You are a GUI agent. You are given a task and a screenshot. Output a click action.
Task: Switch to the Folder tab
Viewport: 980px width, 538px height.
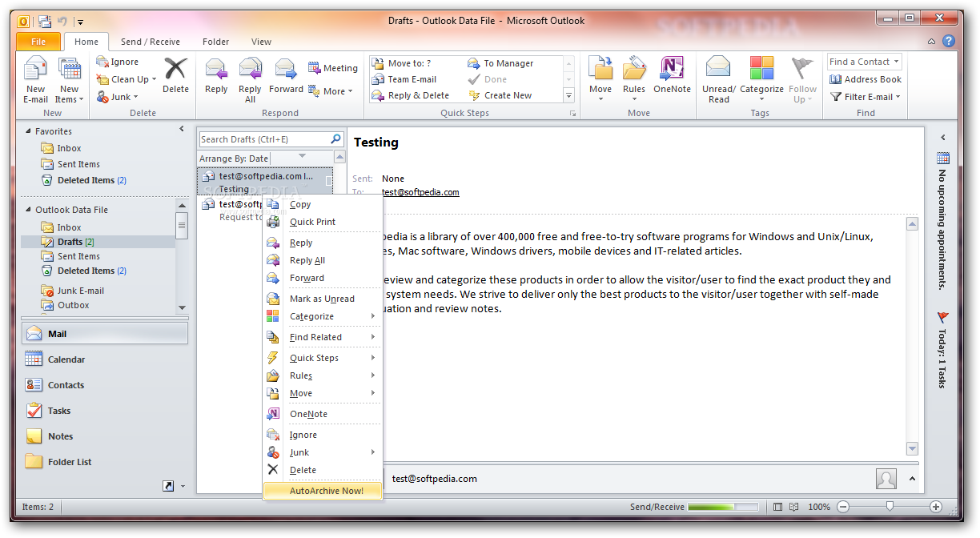[x=216, y=42]
